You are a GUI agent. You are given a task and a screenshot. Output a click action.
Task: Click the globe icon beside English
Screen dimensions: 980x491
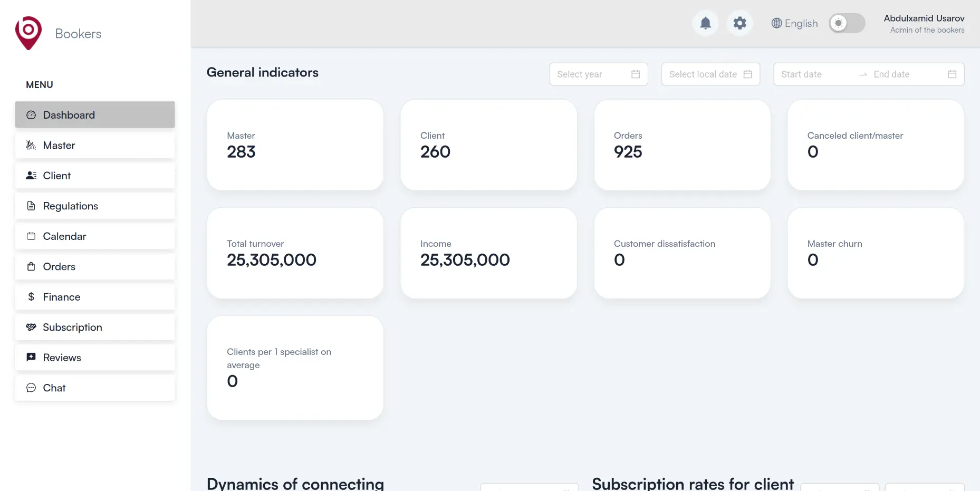point(776,23)
